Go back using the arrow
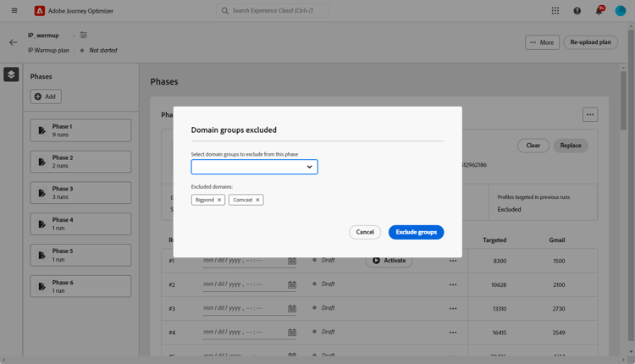Screen dimensions: 635x364 click(x=13, y=42)
